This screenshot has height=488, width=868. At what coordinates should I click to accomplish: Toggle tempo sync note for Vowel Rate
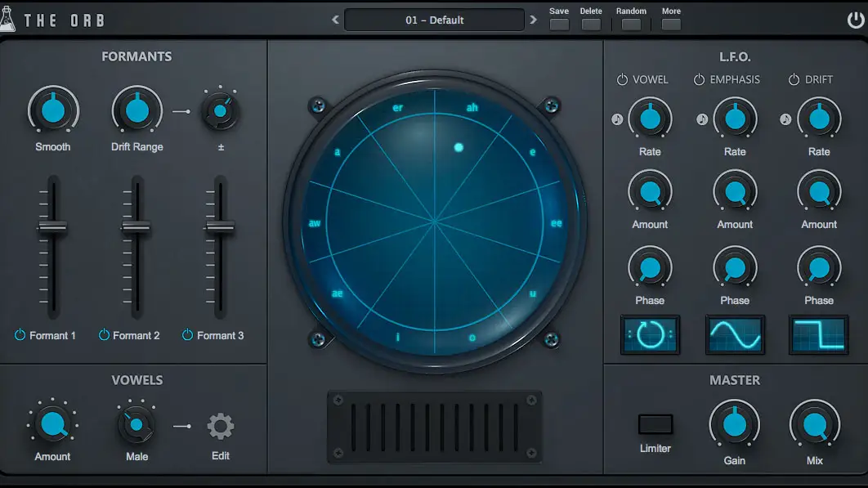point(617,119)
